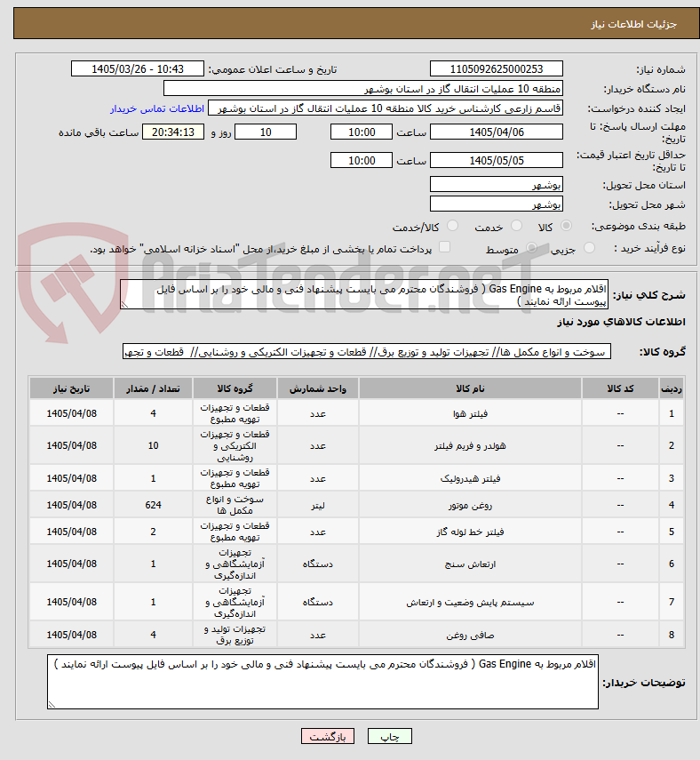This screenshot has height=760, width=700.
Task: Select the صافی روغن item cell
Action: click(x=470, y=635)
